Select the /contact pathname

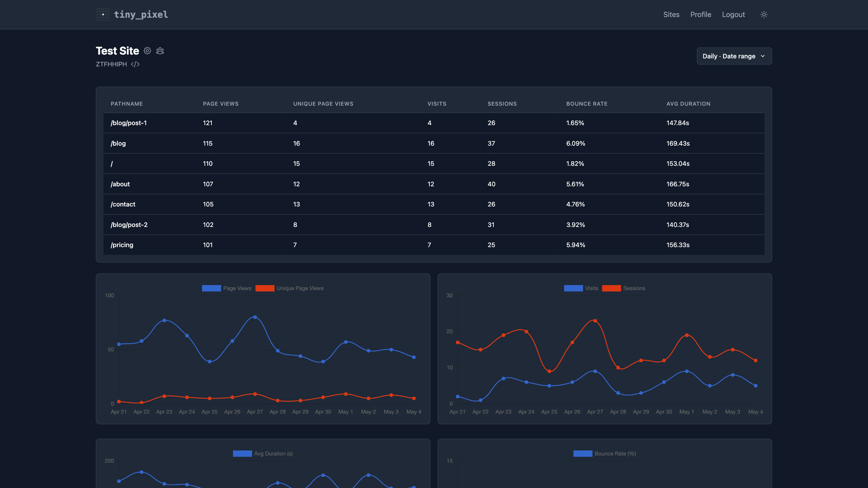(x=123, y=204)
